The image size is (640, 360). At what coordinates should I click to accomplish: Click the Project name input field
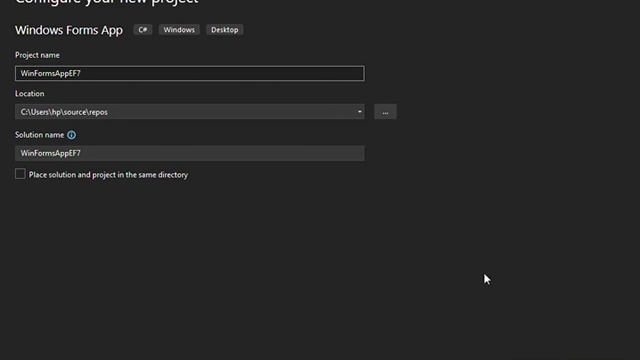(x=189, y=73)
